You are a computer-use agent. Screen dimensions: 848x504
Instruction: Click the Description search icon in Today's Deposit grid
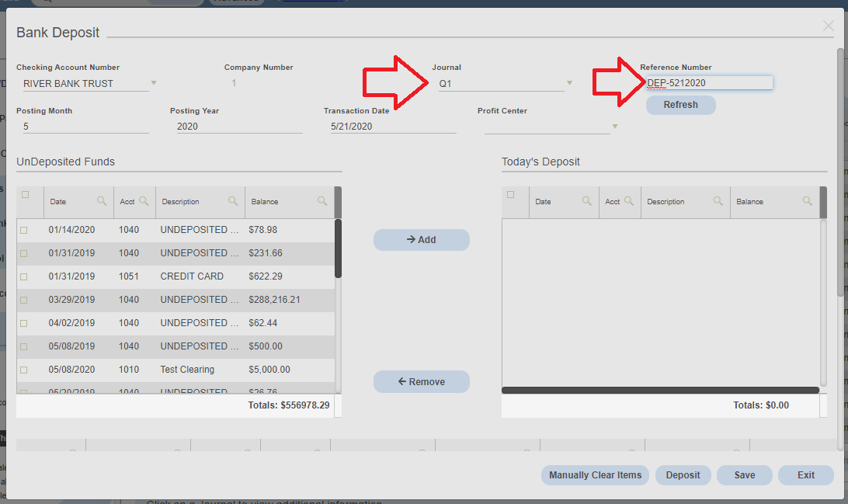(x=720, y=201)
